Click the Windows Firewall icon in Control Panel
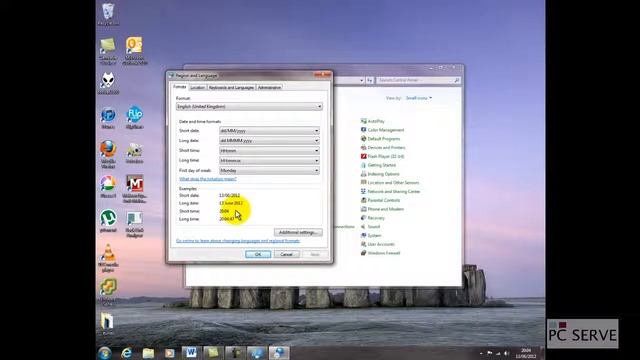 coord(363,253)
